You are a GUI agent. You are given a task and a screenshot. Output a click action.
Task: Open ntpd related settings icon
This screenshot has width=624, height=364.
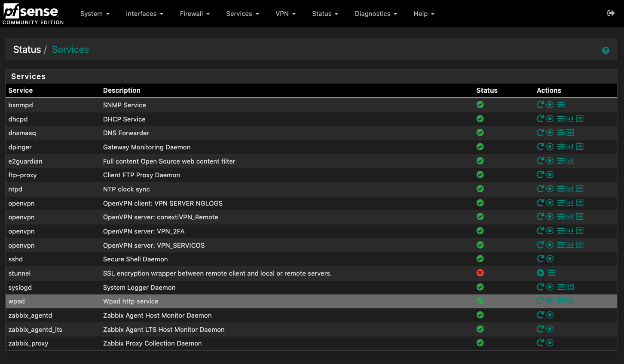(561, 188)
